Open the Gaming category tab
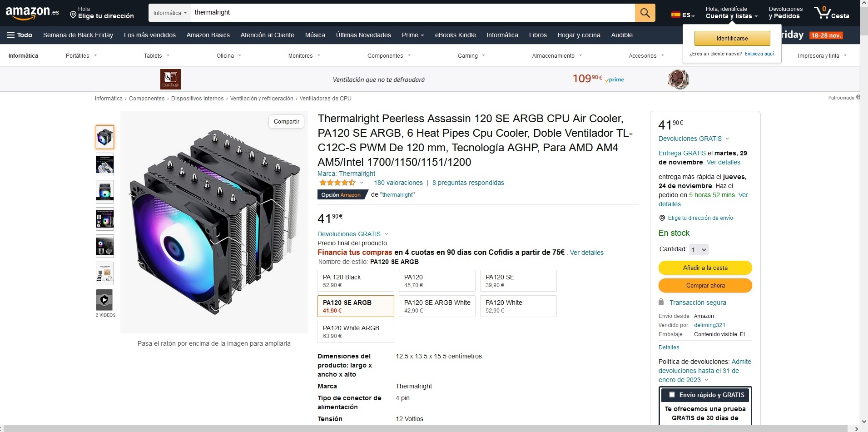Screen dimensions: 868x432 click(x=471, y=56)
